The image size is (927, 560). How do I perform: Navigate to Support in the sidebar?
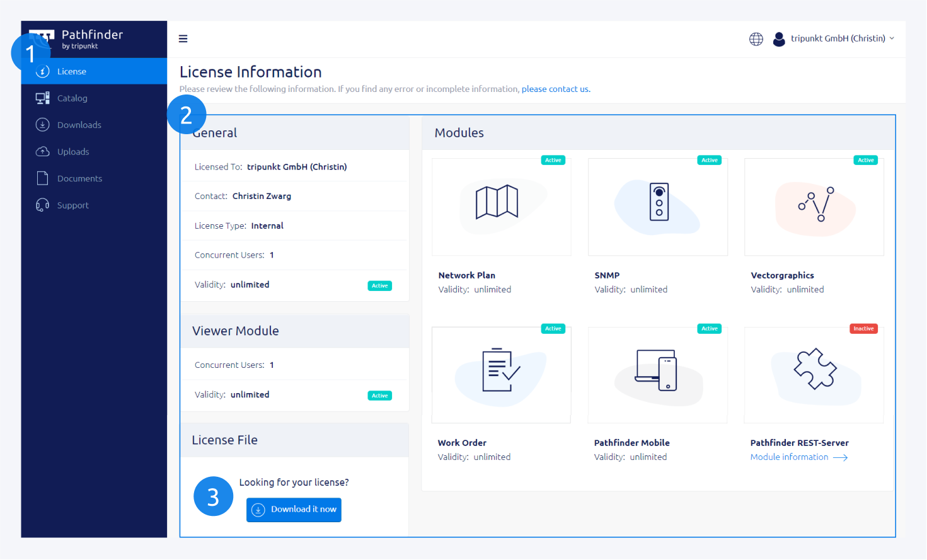coord(73,205)
